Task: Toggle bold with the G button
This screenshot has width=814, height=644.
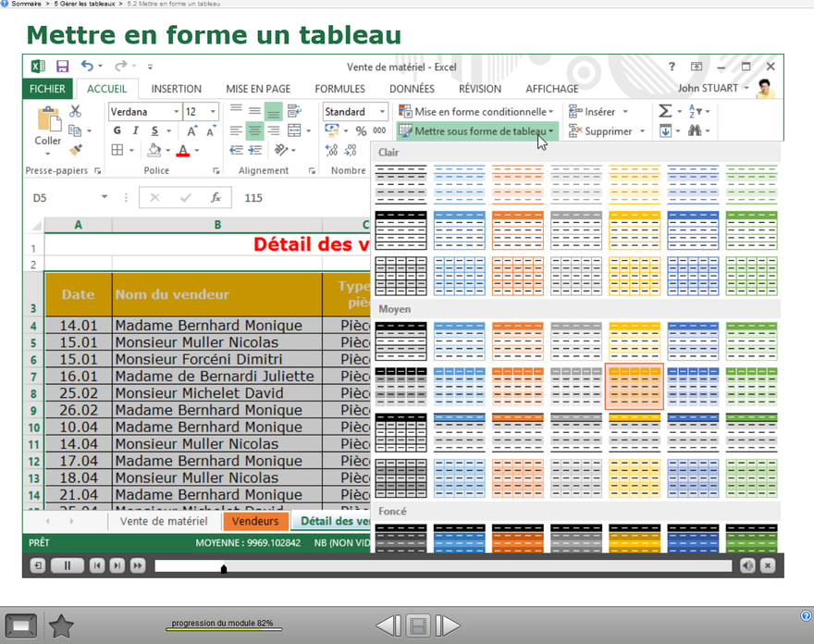Action: click(x=117, y=131)
